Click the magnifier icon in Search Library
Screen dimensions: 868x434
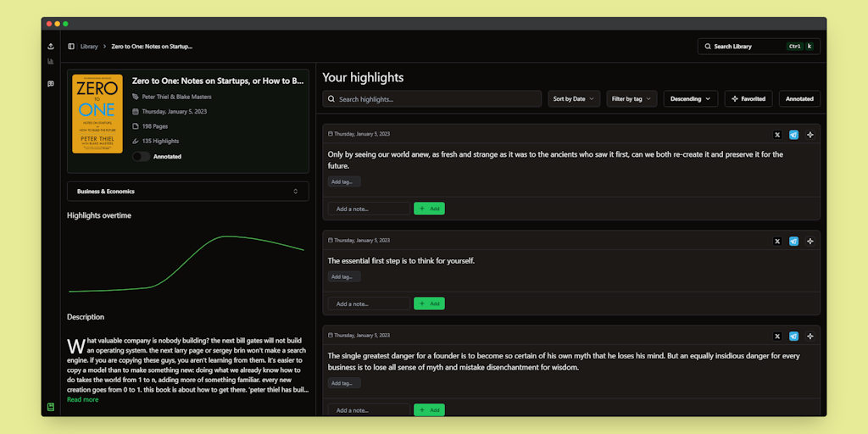[x=708, y=47]
